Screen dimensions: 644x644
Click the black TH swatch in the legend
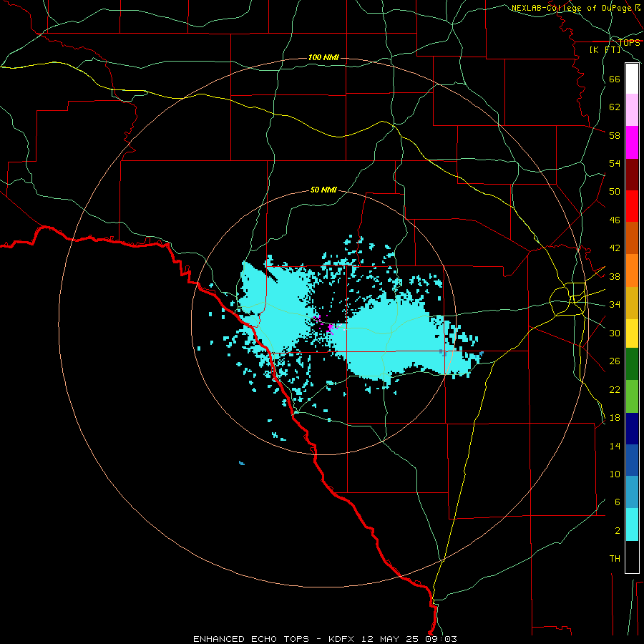(632, 557)
